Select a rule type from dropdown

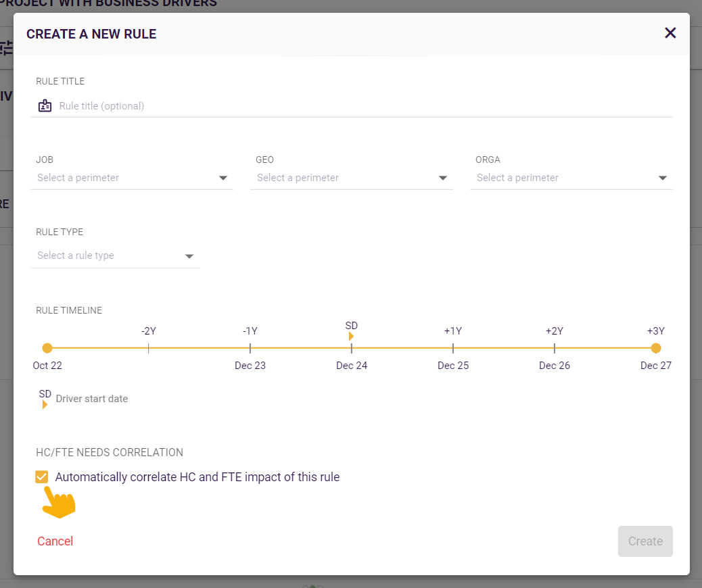click(x=115, y=255)
